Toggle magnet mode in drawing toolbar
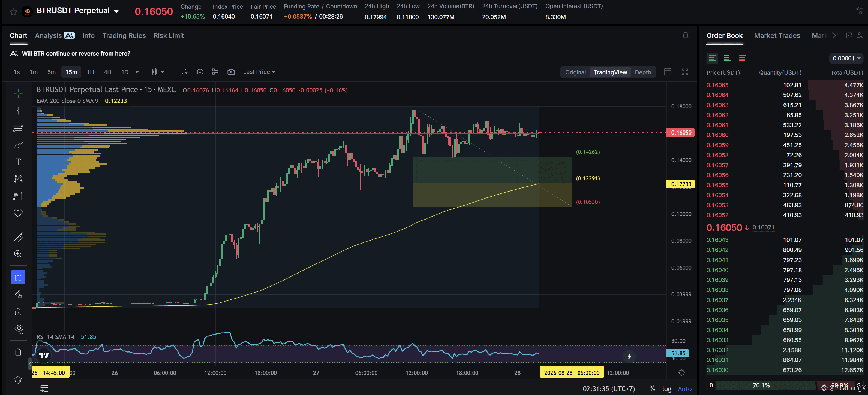Screen dimensions: 868x395 coord(18,277)
